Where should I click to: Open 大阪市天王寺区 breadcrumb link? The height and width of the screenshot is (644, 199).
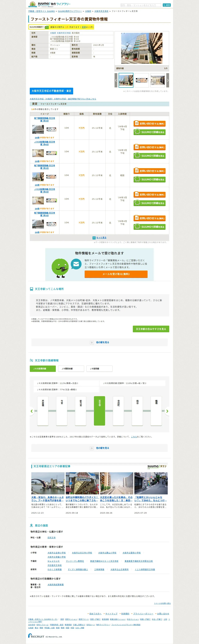[101, 11]
